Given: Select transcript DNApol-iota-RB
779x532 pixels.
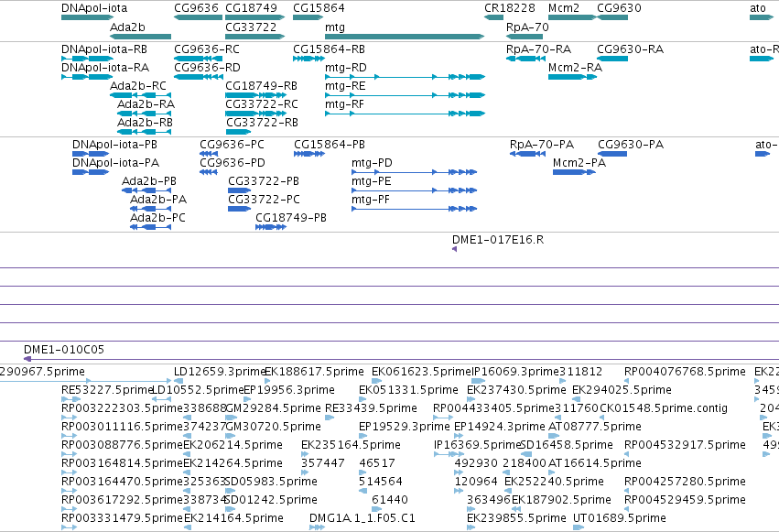Looking at the screenshot, I should (x=88, y=59).
